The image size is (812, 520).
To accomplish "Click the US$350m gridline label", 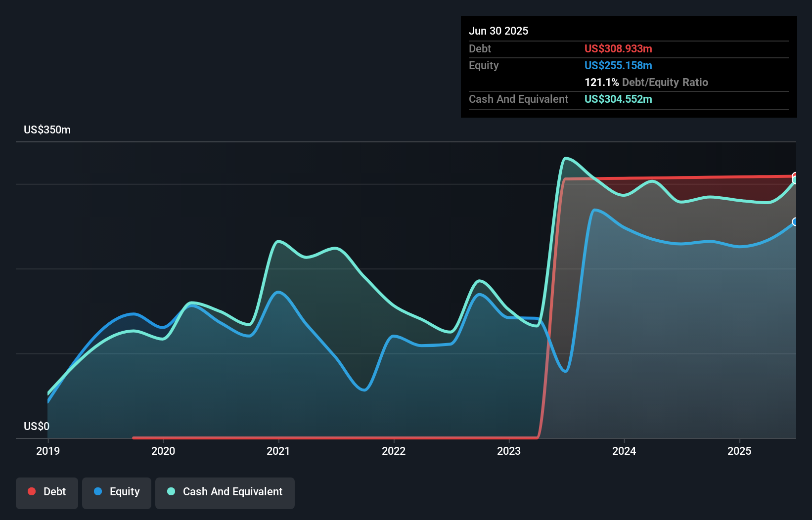I will click(x=46, y=130).
